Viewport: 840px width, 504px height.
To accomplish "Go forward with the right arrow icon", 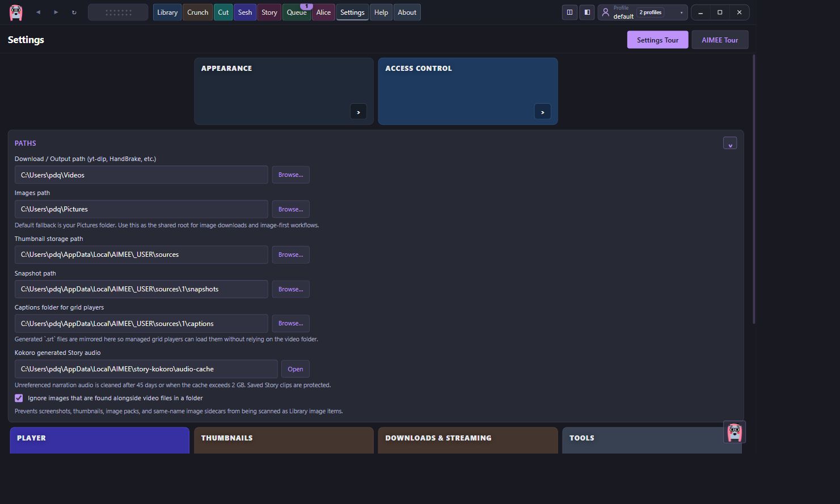I will point(56,12).
